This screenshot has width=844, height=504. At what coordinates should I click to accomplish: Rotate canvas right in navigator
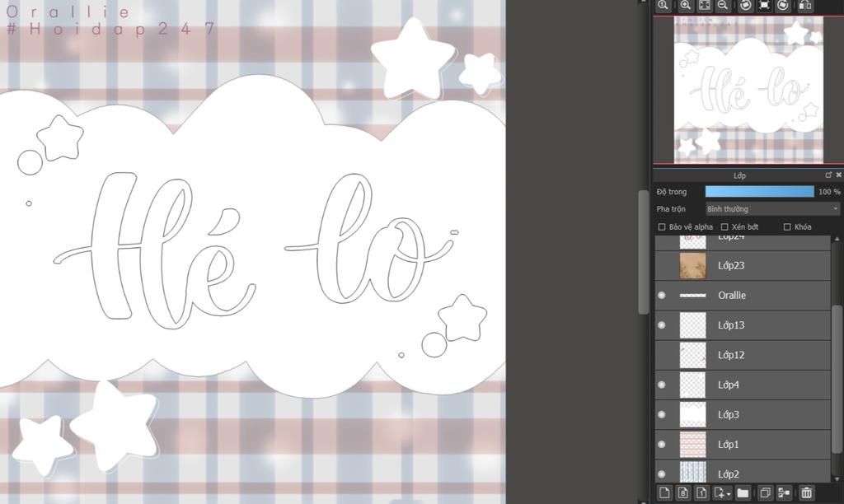tap(783, 6)
